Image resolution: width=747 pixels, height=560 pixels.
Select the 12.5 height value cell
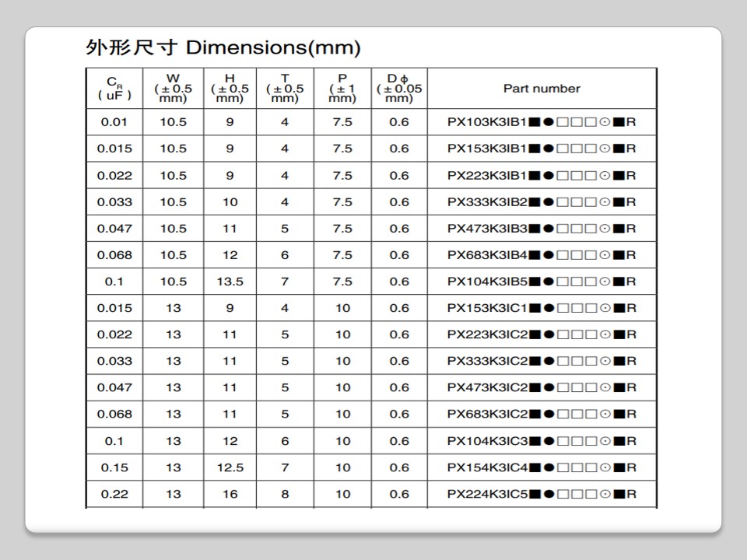coord(230,467)
